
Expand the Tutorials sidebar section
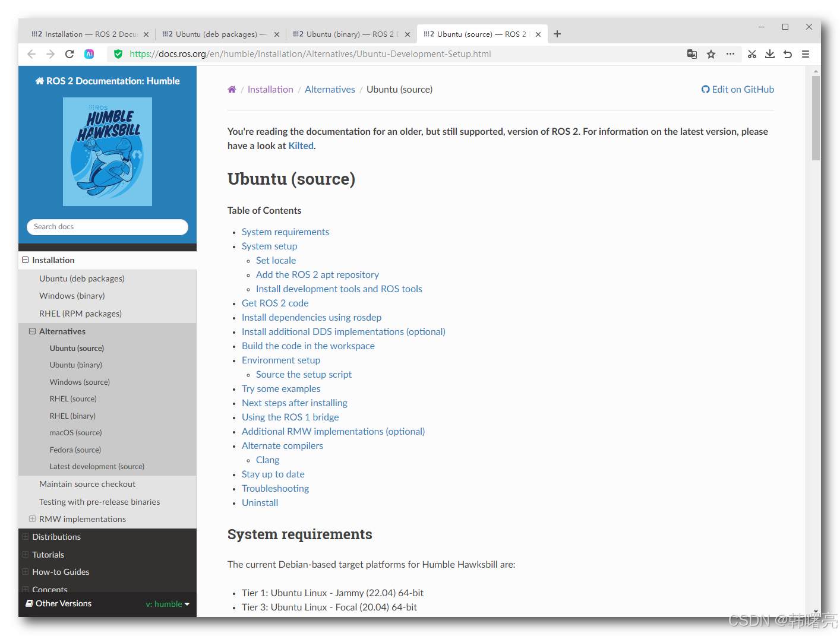click(26, 555)
